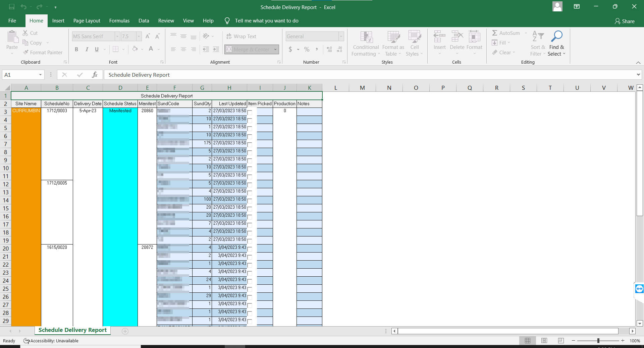Click the Accounting dollar format icon
This screenshot has width=644, height=348.
coord(290,49)
